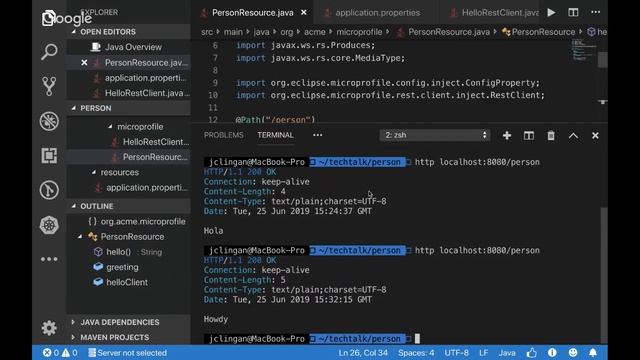Kill the terminal with trash icon

click(551, 136)
